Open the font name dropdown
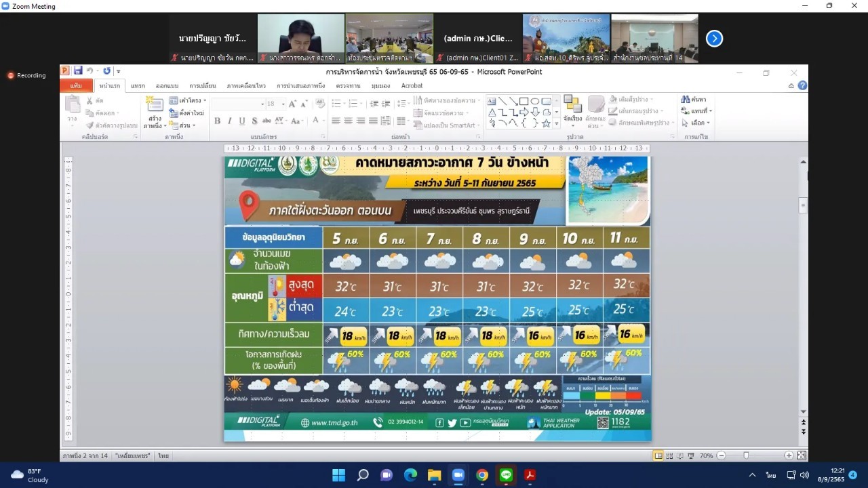 point(262,104)
